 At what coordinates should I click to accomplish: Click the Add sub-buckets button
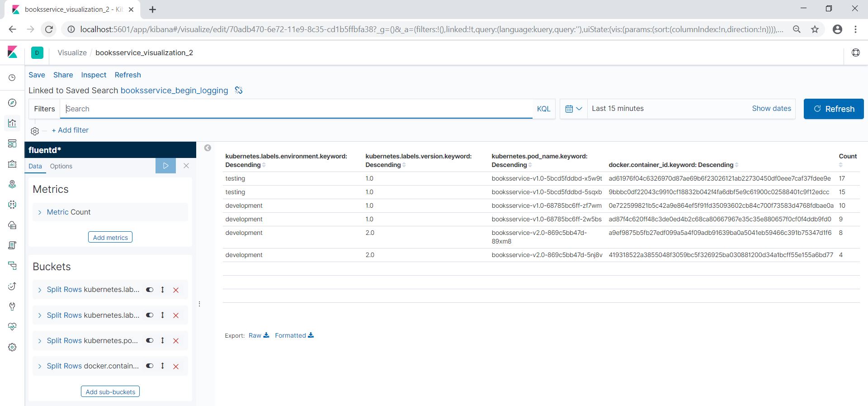(110, 392)
